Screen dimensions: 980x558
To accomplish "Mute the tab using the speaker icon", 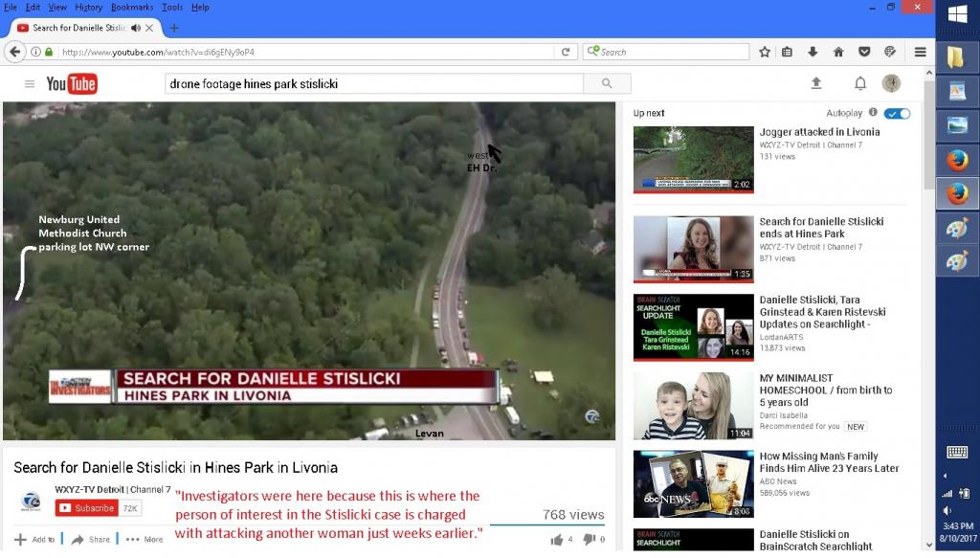I will 136,28.
